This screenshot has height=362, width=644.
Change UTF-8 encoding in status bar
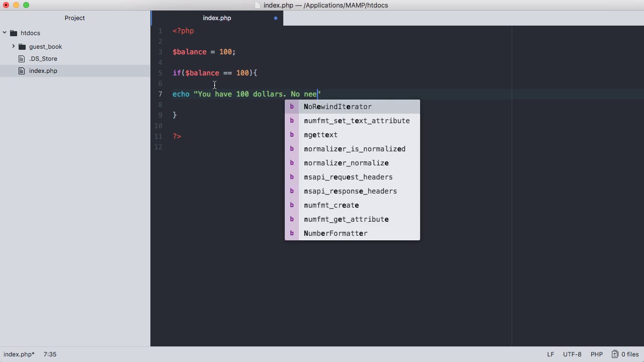tap(572, 354)
